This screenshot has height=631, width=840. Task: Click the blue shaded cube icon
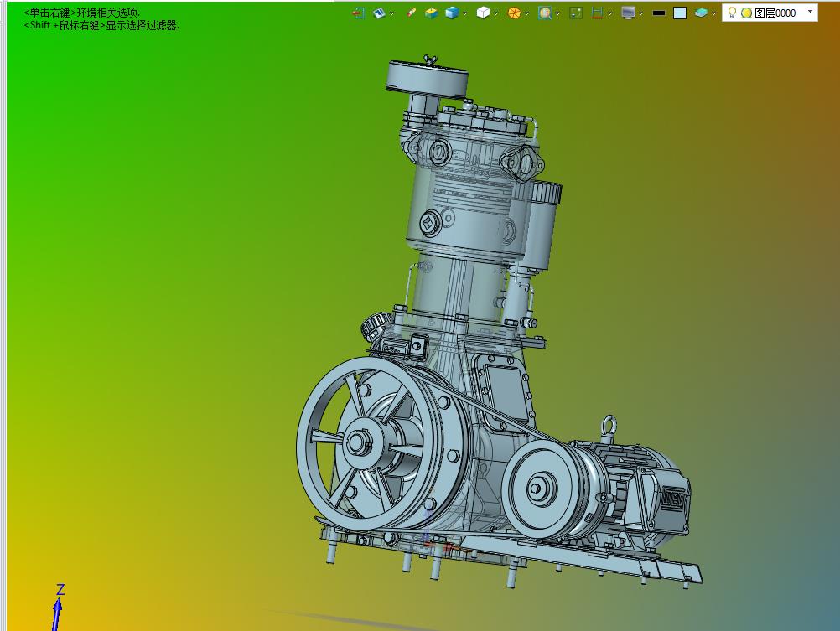[452, 13]
